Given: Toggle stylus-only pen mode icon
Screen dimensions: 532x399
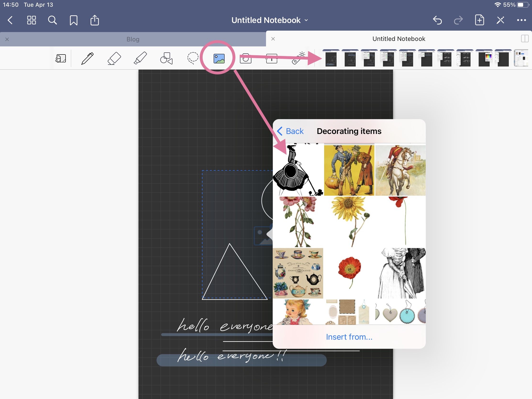Looking at the screenshot, I should pyautogui.click(x=500, y=20).
